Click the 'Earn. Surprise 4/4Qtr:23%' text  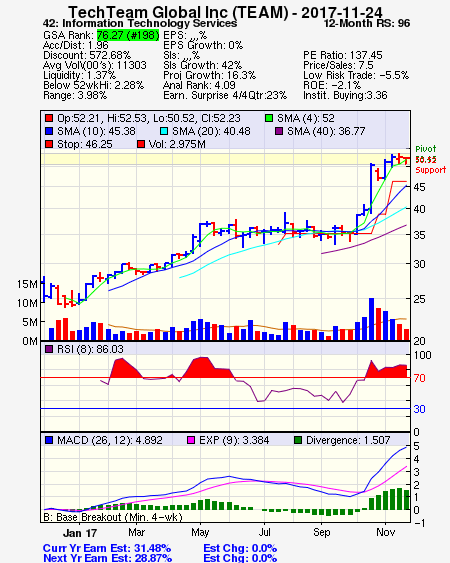(x=225, y=96)
